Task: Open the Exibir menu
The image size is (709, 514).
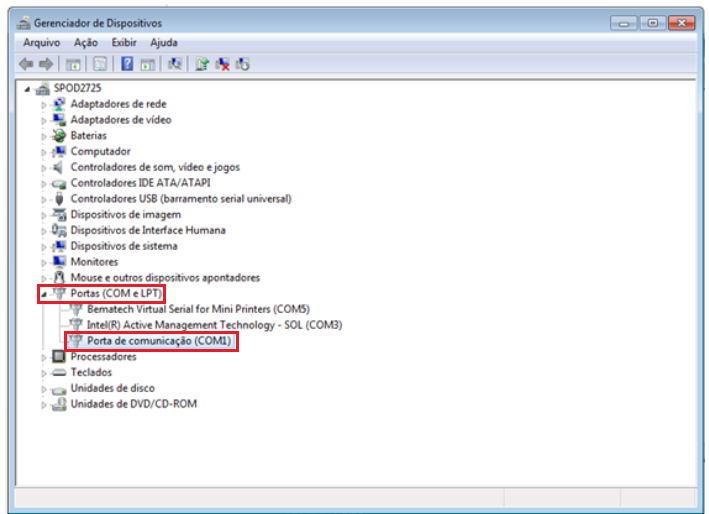Action: (124, 43)
